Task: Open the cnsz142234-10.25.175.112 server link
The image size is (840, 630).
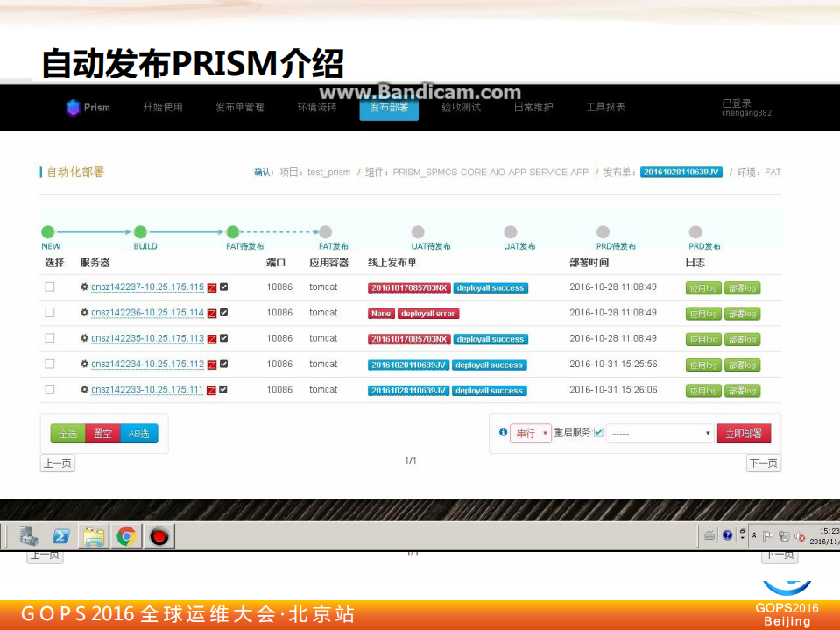Action: [x=146, y=365]
